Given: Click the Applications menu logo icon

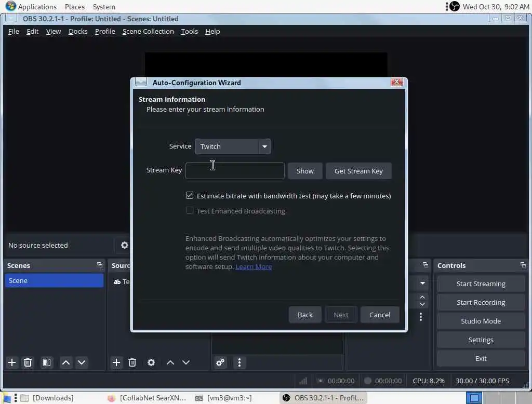Looking at the screenshot, I should tap(11, 6).
